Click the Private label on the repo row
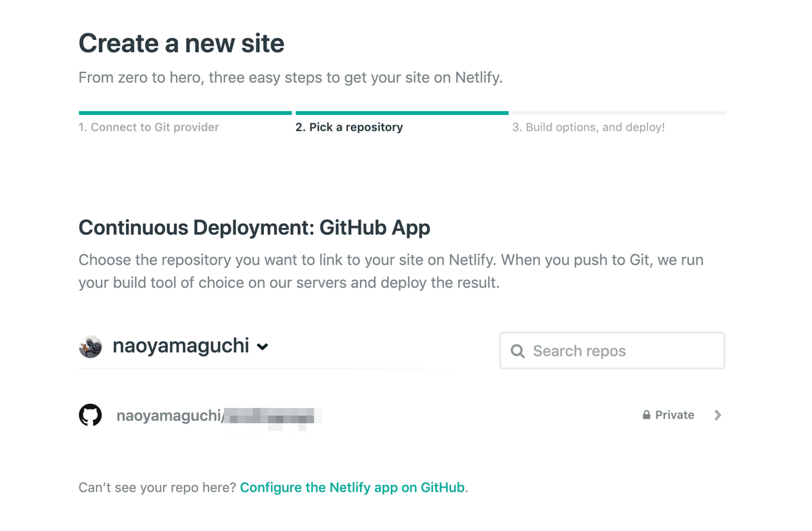 (674, 415)
